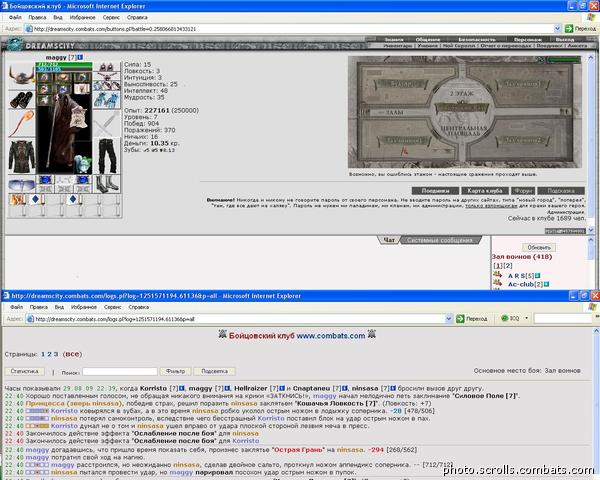
Task: Open page [2] of the user list
Action: (x=508, y=266)
